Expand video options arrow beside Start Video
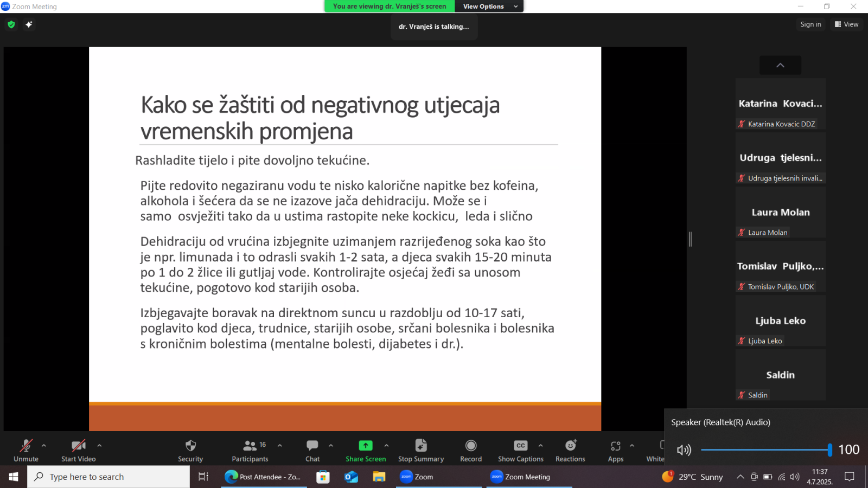 [99, 446]
